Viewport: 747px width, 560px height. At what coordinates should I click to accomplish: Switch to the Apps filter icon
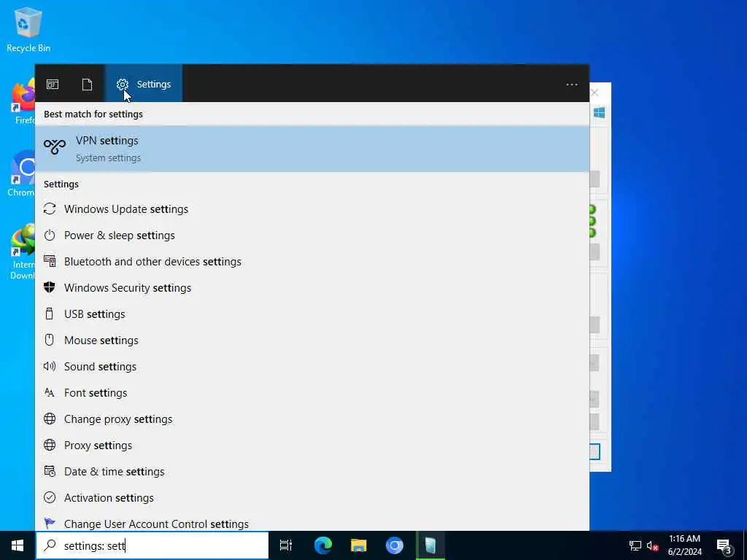click(53, 85)
